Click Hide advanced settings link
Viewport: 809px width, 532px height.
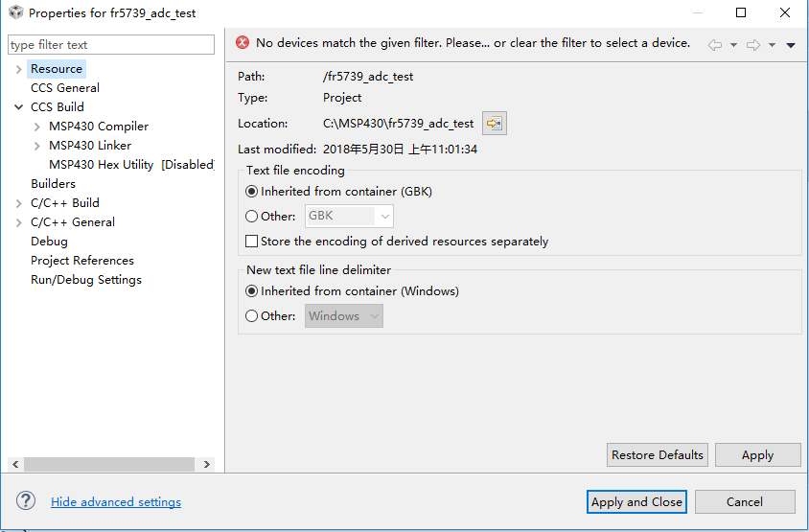click(x=116, y=502)
